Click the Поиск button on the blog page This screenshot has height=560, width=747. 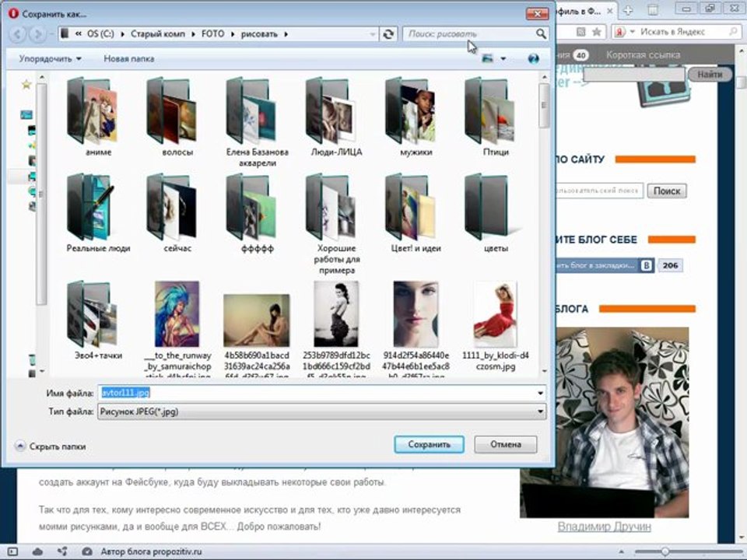click(667, 191)
